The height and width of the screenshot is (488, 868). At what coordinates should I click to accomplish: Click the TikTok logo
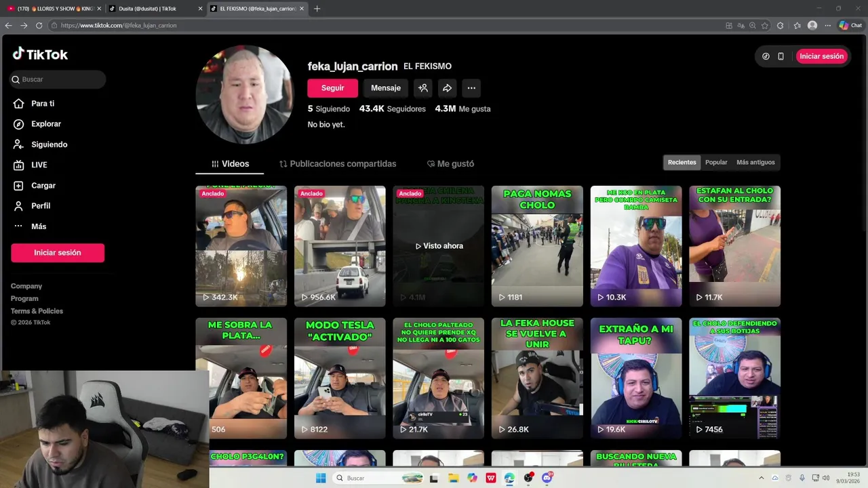pyautogui.click(x=40, y=54)
